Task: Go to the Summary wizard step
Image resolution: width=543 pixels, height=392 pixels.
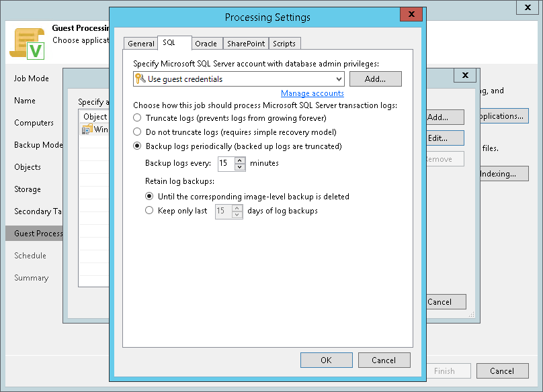Action: pyautogui.click(x=31, y=278)
